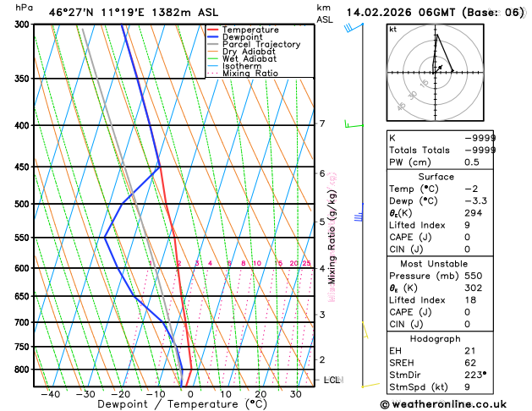Click the storm motion arrow in hodograph
Viewport: 532px width, 411px height.
(x=439, y=68)
